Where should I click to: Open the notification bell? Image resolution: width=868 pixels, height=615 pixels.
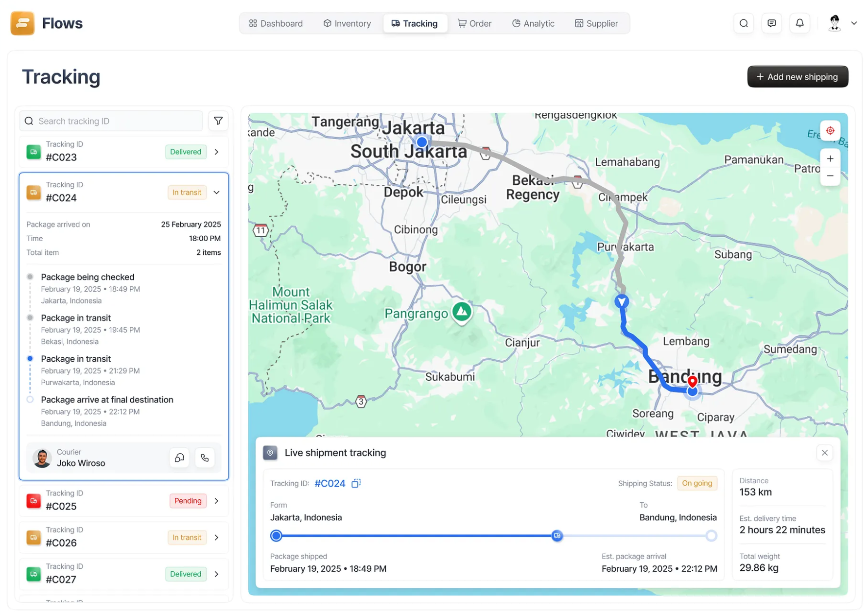(799, 23)
